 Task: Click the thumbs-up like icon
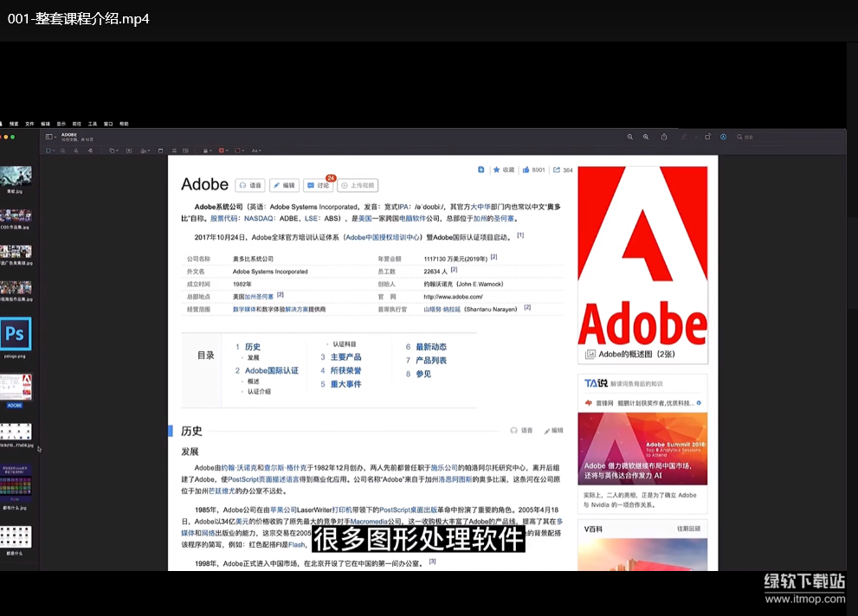(x=526, y=170)
